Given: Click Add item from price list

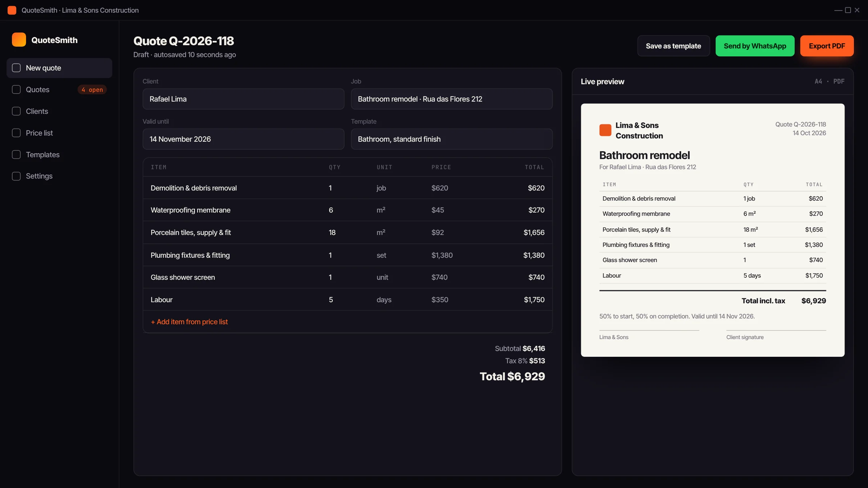Looking at the screenshot, I should coord(189,322).
